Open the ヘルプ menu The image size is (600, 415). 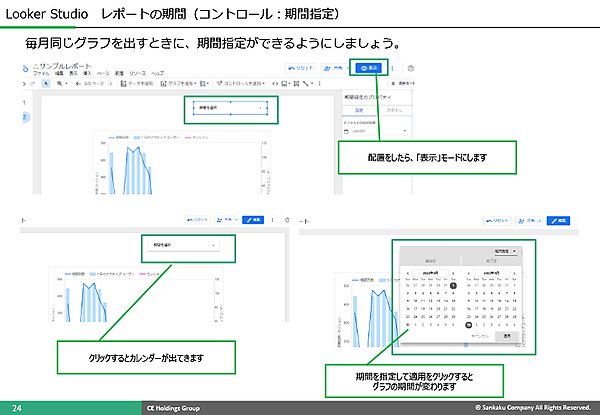(157, 73)
